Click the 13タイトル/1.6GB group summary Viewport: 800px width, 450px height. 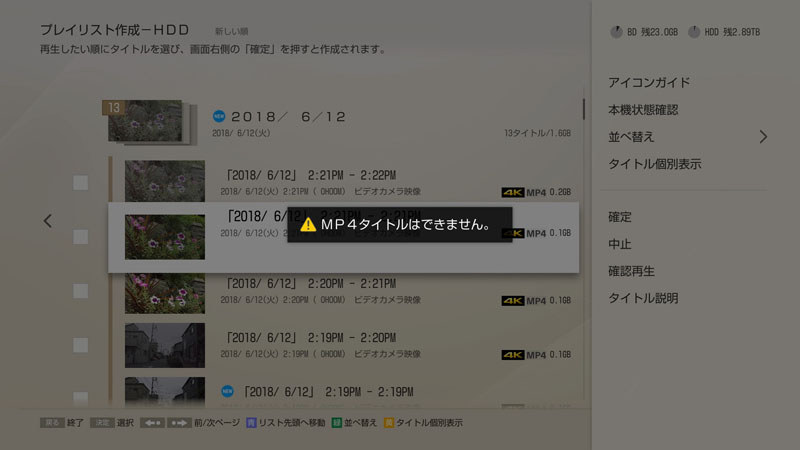pyautogui.click(x=537, y=133)
